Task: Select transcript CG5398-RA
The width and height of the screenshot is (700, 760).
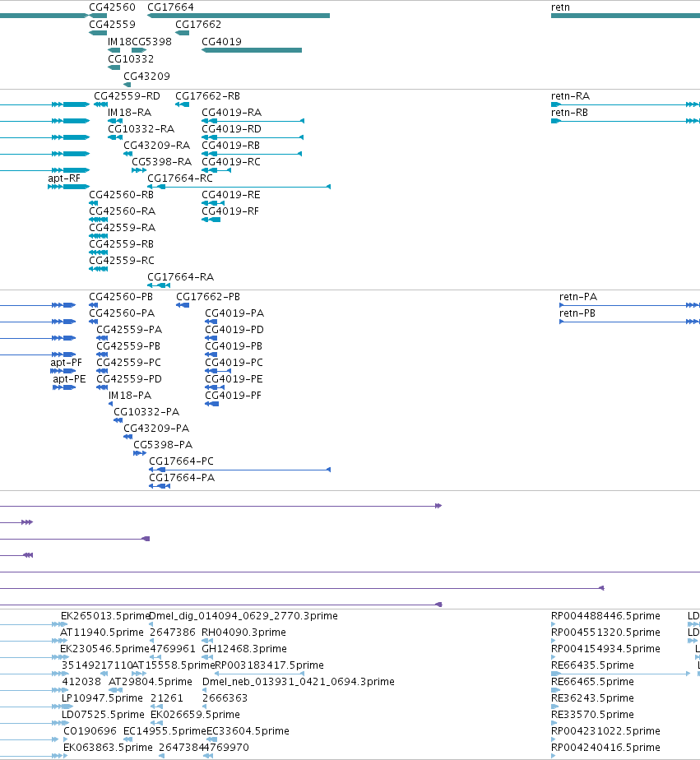Action: tap(161, 162)
